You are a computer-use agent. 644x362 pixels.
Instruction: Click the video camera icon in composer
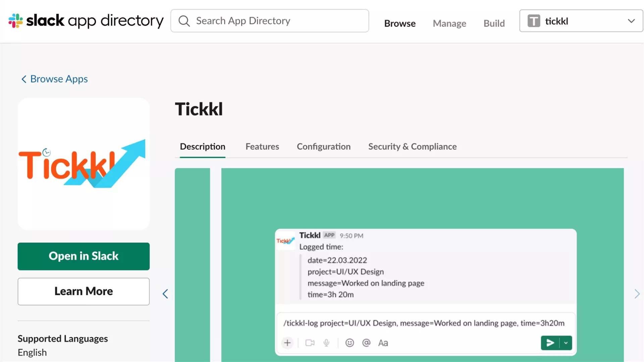(x=310, y=343)
